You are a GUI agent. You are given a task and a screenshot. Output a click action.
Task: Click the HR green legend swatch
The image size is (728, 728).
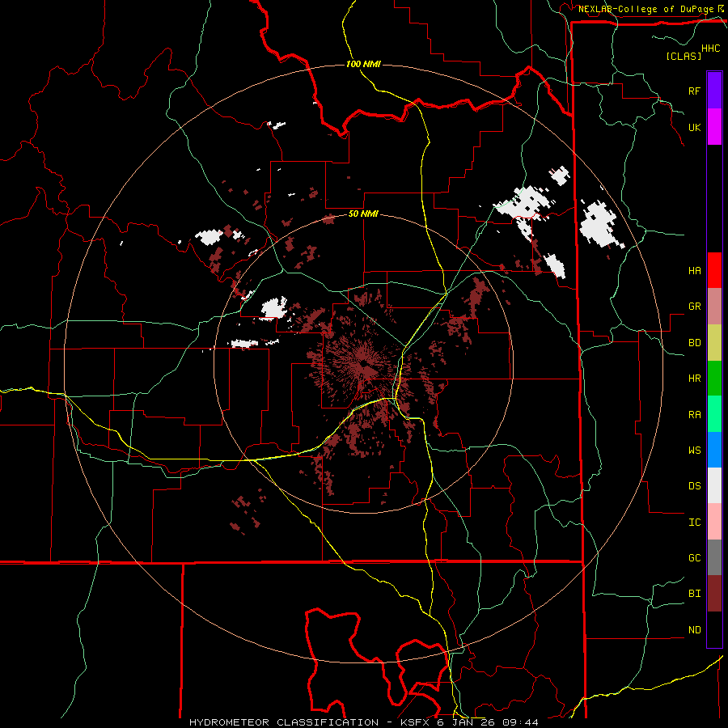pos(714,379)
